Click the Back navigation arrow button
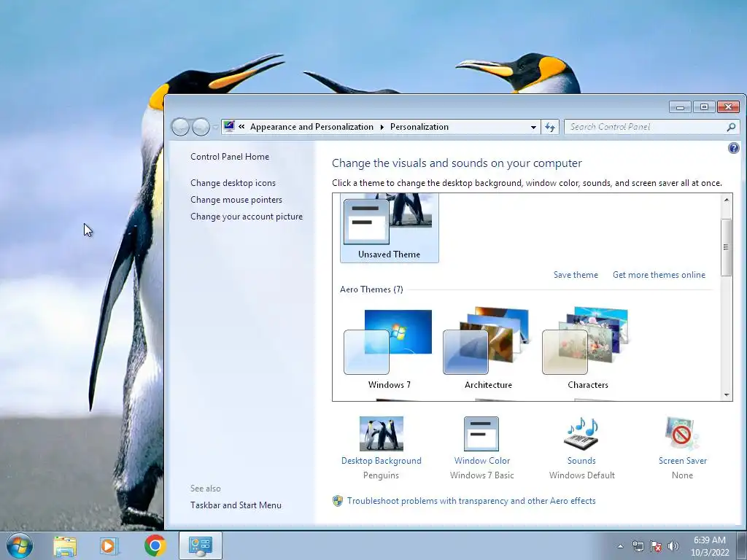Image resolution: width=747 pixels, height=560 pixels. coord(180,127)
